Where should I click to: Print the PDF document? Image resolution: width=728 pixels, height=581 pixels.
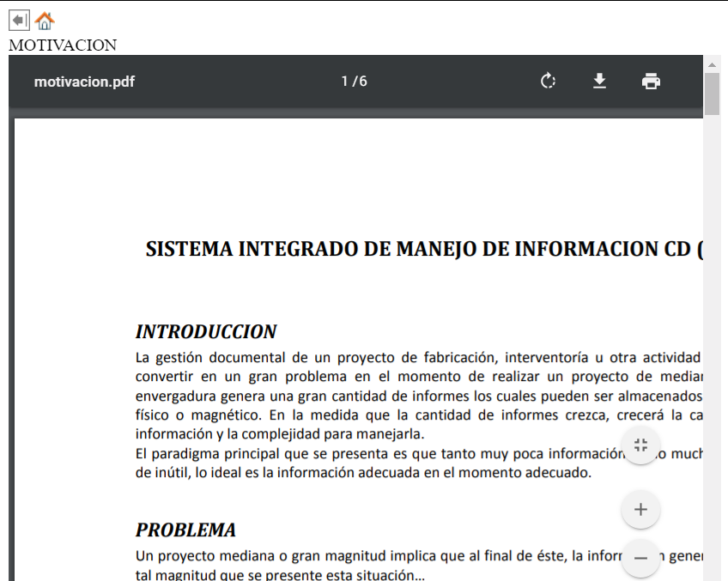pos(652,82)
